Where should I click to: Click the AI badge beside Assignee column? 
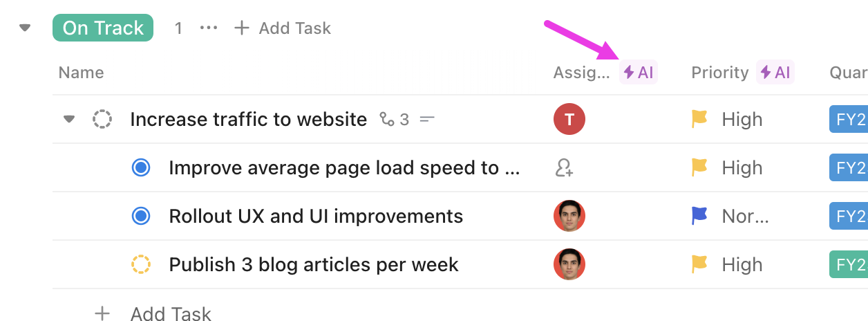tap(638, 73)
